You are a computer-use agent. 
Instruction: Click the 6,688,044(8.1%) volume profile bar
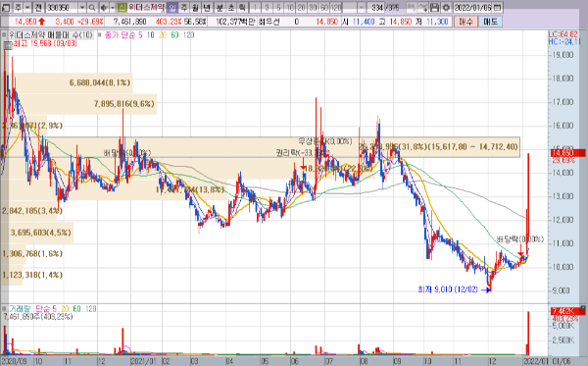tap(67, 82)
